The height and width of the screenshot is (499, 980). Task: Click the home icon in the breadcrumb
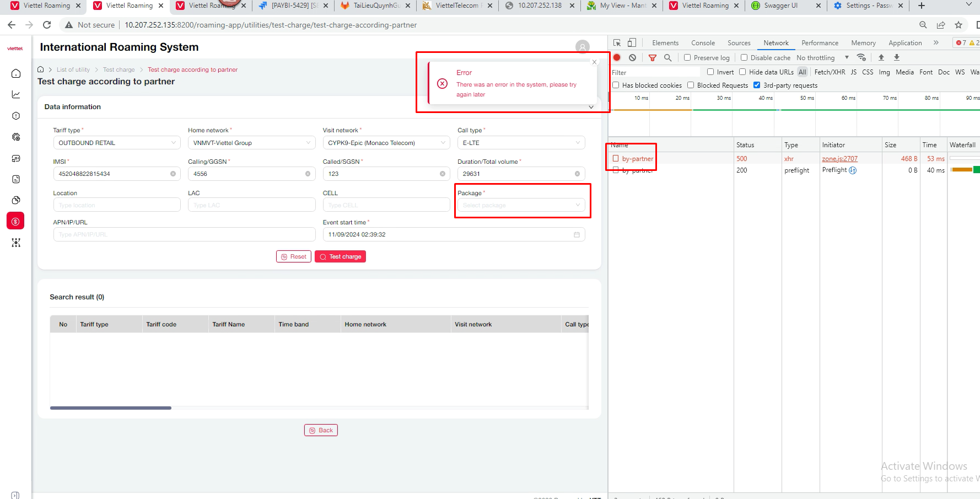(x=41, y=69)
